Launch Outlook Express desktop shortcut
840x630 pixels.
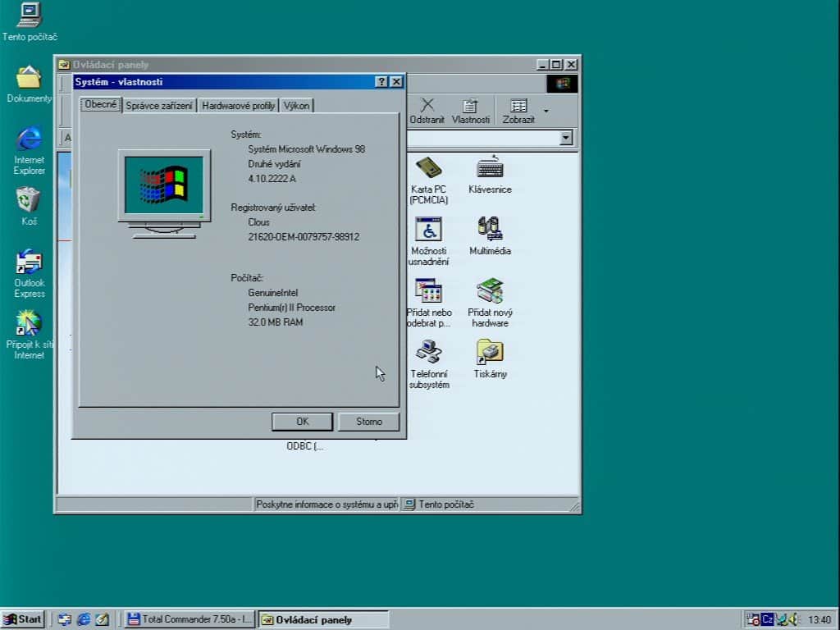[x=29, y=273]
